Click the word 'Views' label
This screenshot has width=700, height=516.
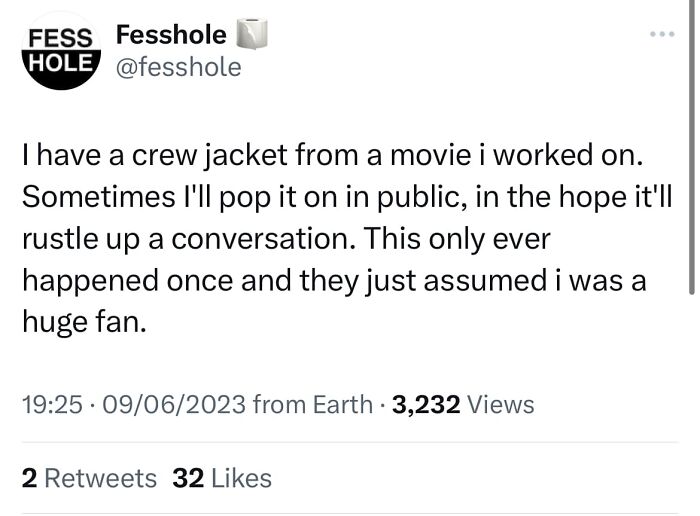[x=500, y=404]
